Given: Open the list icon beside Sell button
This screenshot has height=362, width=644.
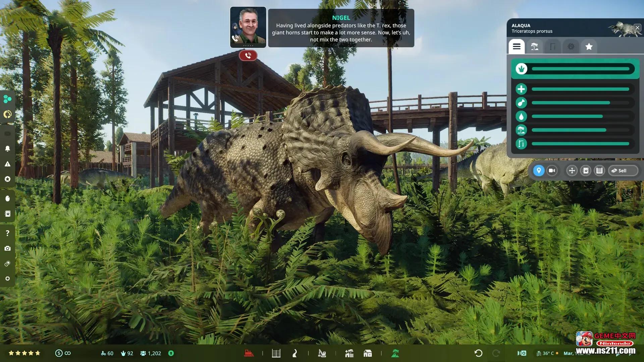Looking at the screenshot, I should click(599, 171).
